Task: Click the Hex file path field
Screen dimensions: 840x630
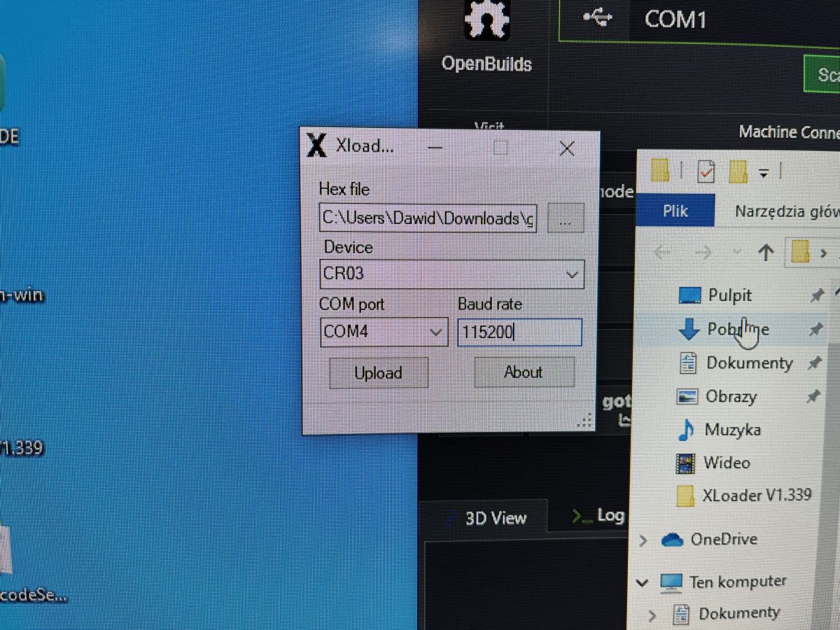Action: pos(428,218)
